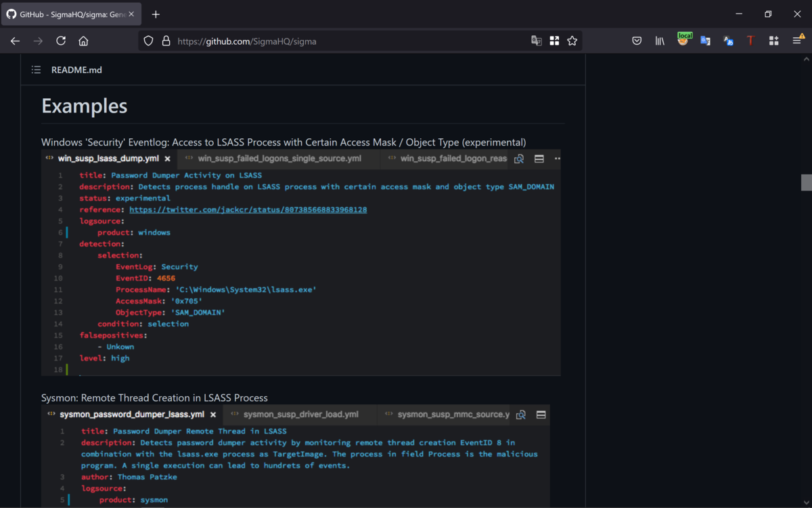The width and height of the screenshot is (812, 508).
Task: Click the "EventID: 4656" code line
Action: pyautogui.click(x=145, y=278)
